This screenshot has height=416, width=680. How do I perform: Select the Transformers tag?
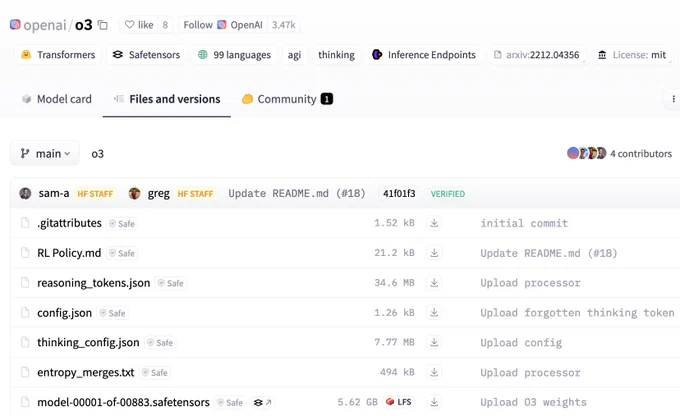point(58,55)
